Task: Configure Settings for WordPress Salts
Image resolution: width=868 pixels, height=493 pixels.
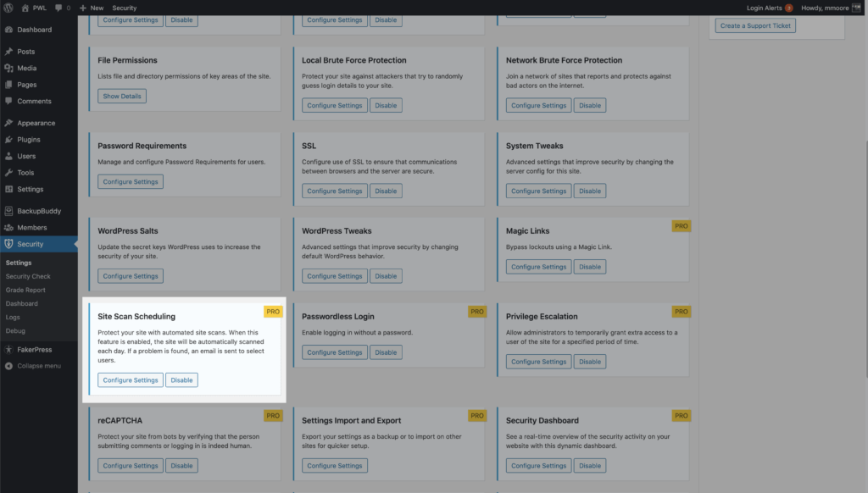Action: 130,276
